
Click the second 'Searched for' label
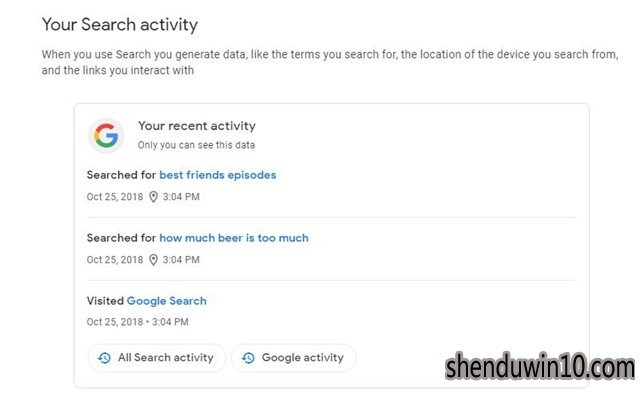121,238
